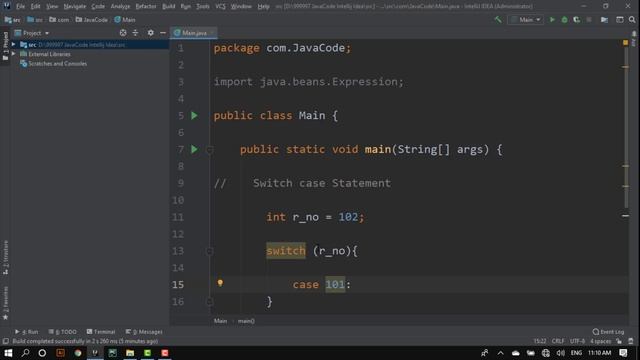Click the locate target icon in Project panel
This screenshot has height=360, width=640.
pos(123,33)
